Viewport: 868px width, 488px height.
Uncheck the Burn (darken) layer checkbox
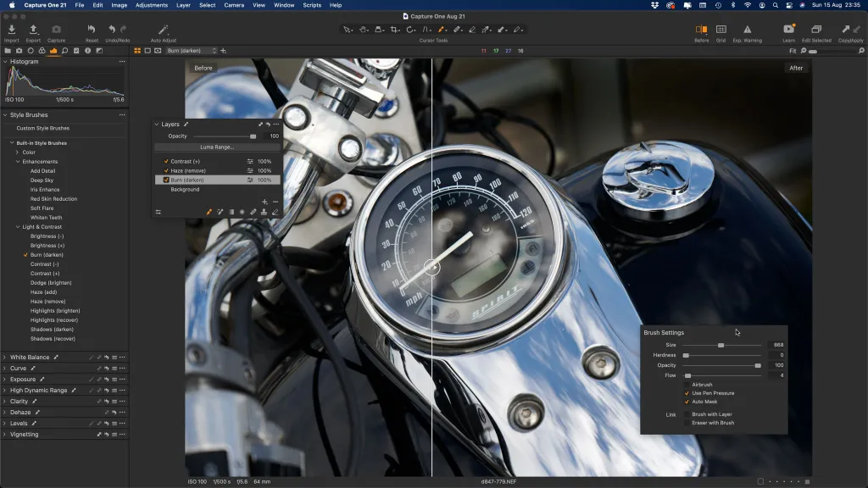166,180
